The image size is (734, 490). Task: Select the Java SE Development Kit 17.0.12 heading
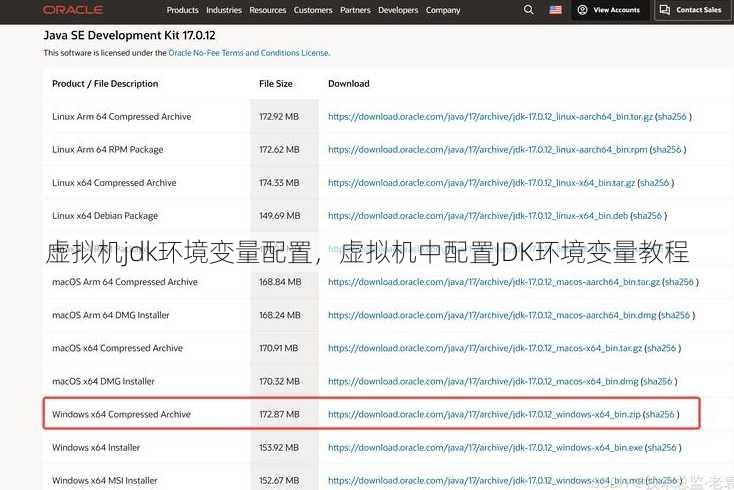pyautogui.click(x=129, y=36)
